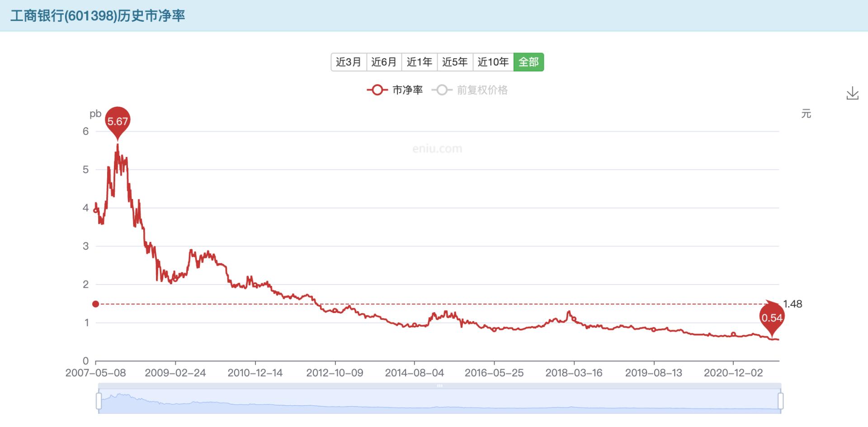868x427 pixels.
Task: Click the red 市净率 legend circle icon
Action: click(377, 90)
